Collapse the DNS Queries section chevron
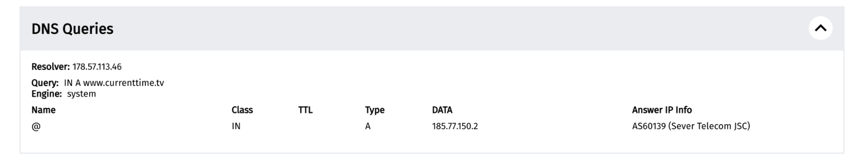 click(820, 28)
